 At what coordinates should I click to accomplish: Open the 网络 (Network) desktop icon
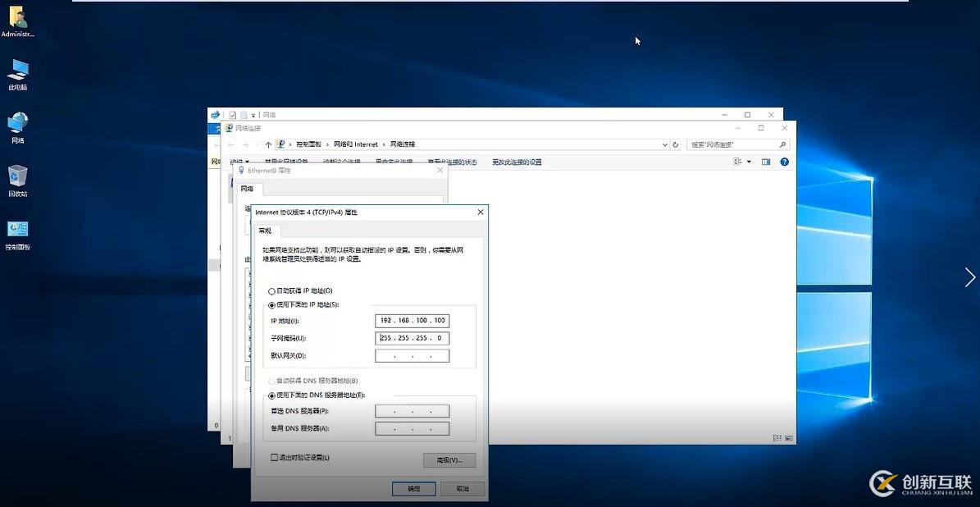click(17, 128)
